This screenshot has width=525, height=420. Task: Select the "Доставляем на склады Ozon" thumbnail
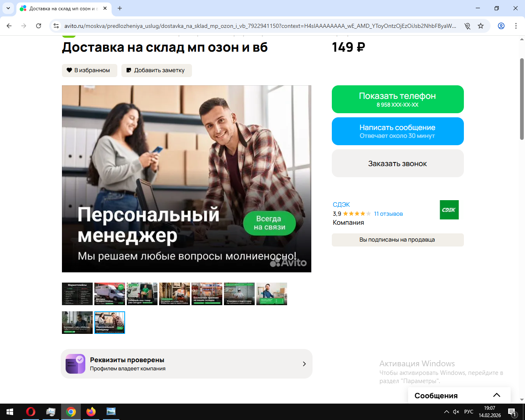click(x=174, y=294)
